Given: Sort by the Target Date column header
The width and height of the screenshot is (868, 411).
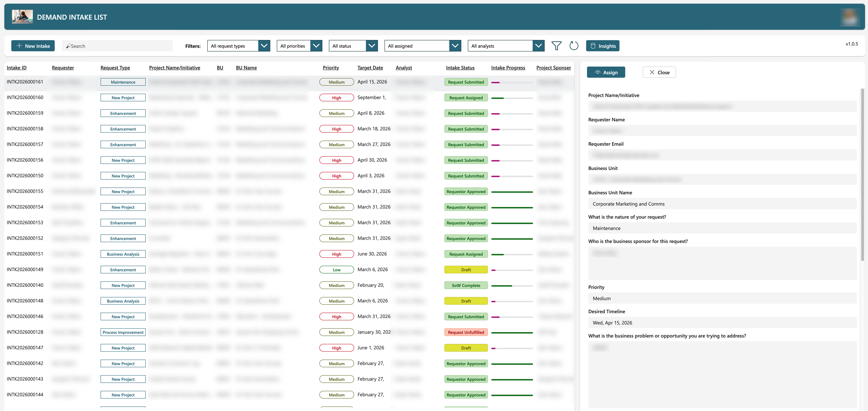Looking at the screenshot, I should pos(370,67).
